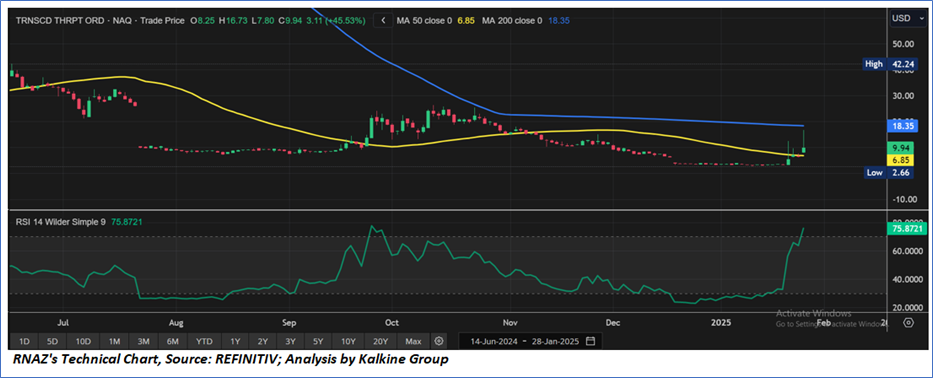The height and width of the screenshot is (378, 933).
Task: Select the 1Y time range
Action: (235, 341)
